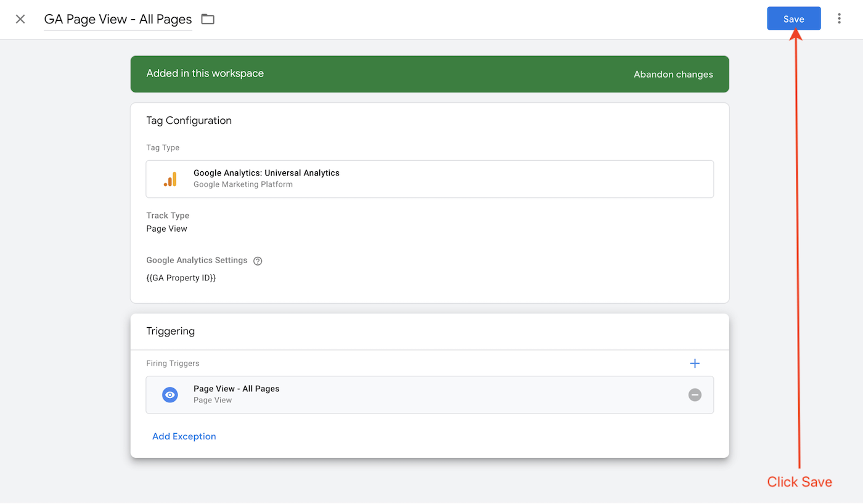The image size is (863, 504).
Task: Click the Tag Configuration heading
Action: tap(189, 121)
